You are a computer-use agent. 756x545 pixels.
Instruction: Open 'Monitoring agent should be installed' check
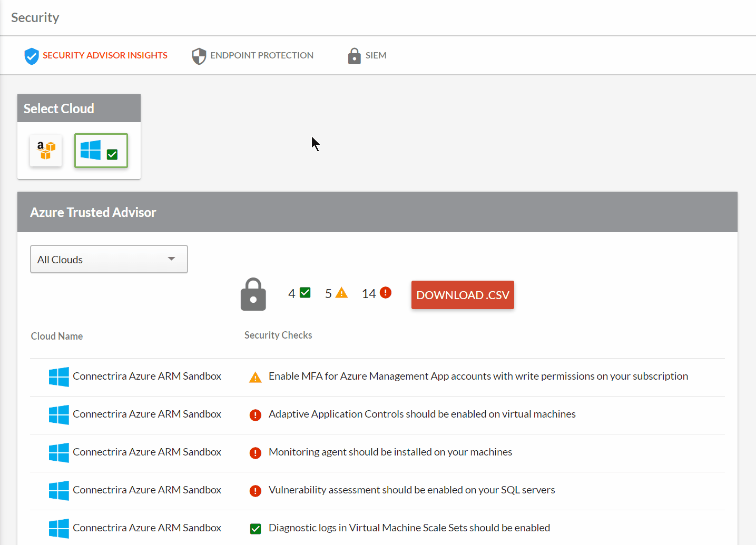[390, 452]
